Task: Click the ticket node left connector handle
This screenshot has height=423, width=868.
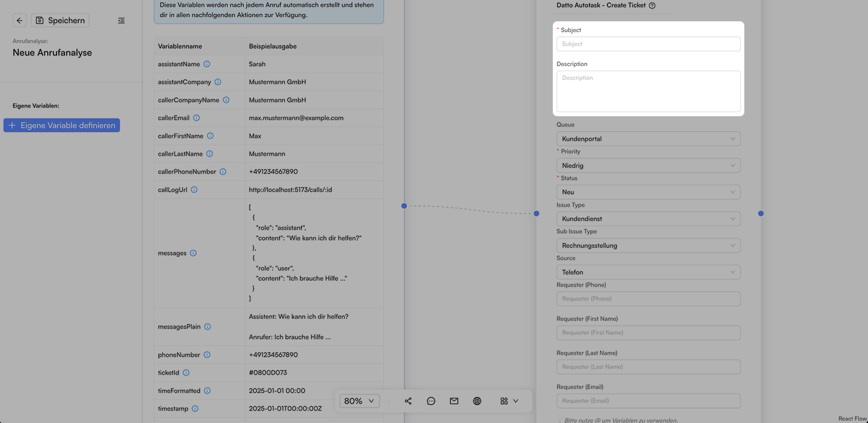Action: coord(536,214)
